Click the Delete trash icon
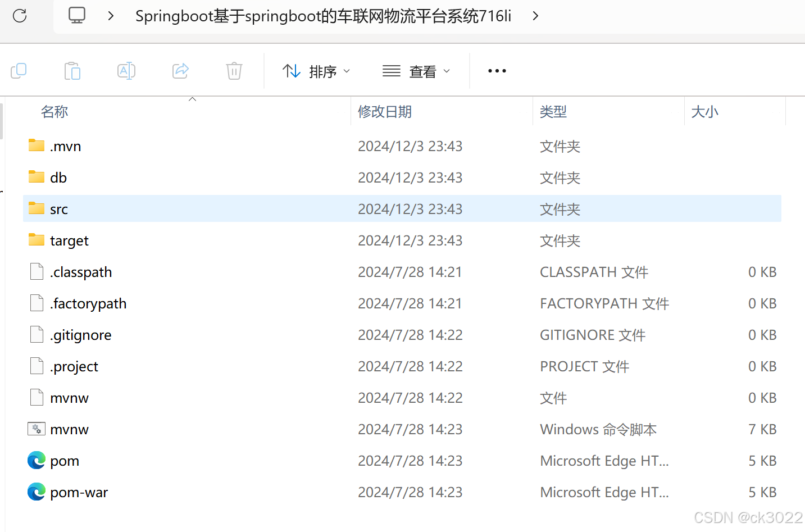This screenshot has height=532, width=805. (x=234, y=70)
